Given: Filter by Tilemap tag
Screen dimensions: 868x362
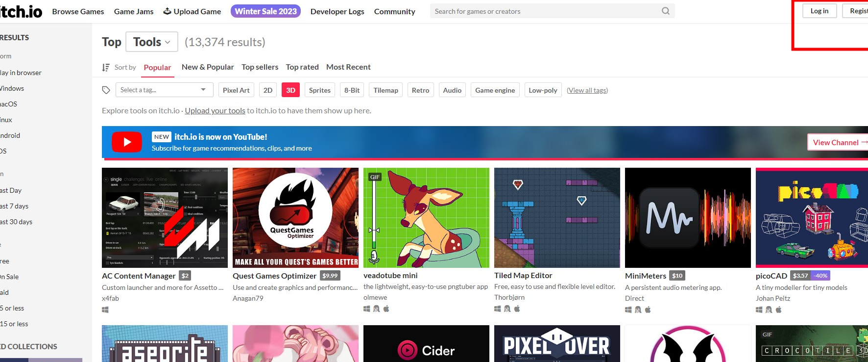Looking at the screenshot, I should (x=386, y=90).
